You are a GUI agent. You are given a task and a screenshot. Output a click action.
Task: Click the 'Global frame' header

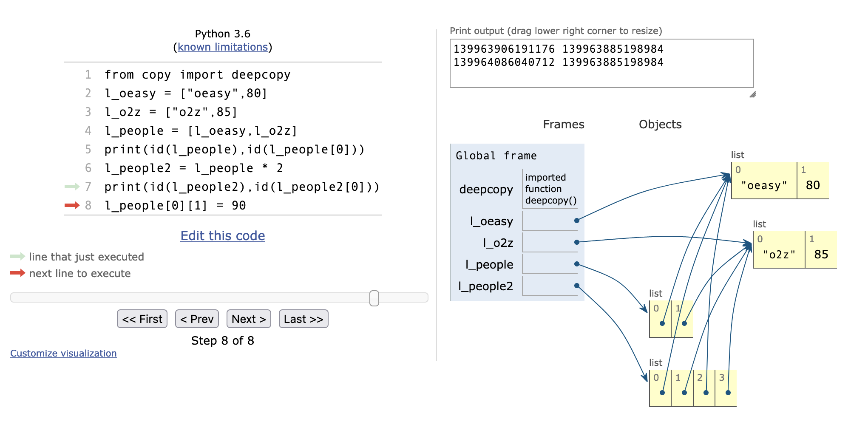(x=496, y=156)
